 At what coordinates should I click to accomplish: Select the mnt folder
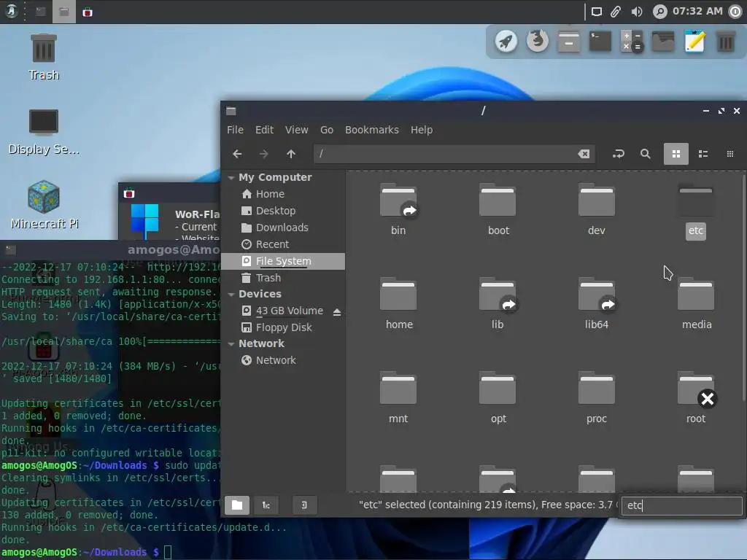pos(398,398)
